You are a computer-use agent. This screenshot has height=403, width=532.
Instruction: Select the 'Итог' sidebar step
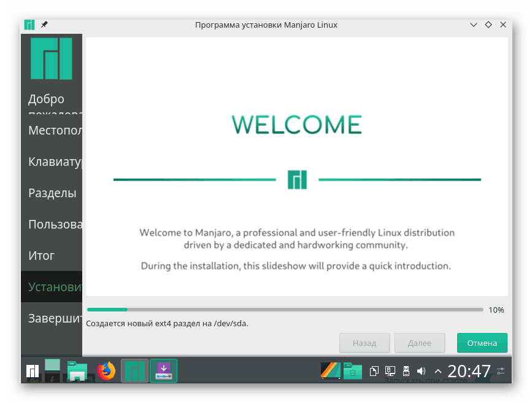(x=52, y=256)
